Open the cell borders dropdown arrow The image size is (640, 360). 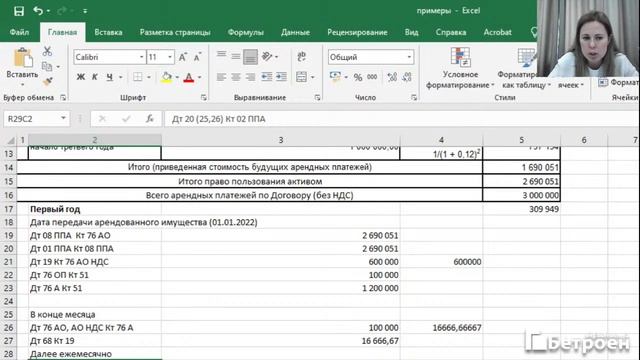(149, 77)
